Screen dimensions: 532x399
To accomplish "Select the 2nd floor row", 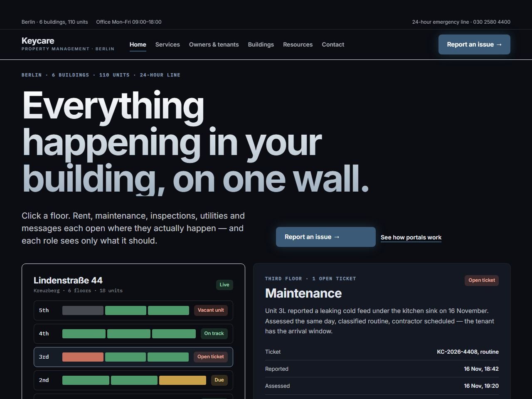I will pos(133,380).
